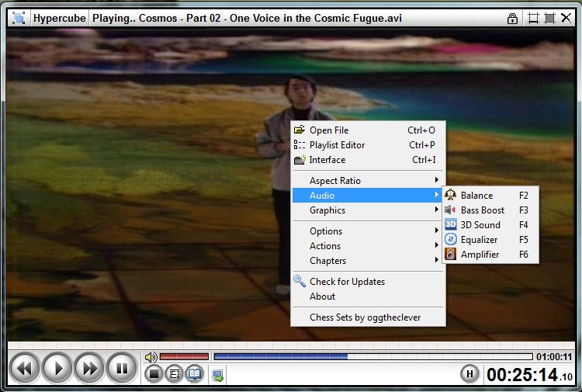Pause the video playback

(122, 369)
